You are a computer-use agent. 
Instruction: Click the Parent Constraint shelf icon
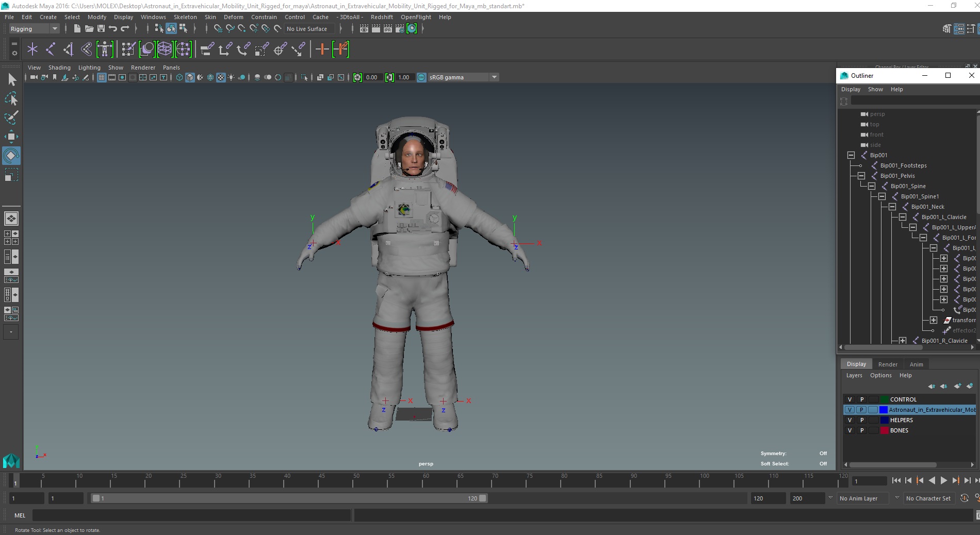[x=207, y=49]
